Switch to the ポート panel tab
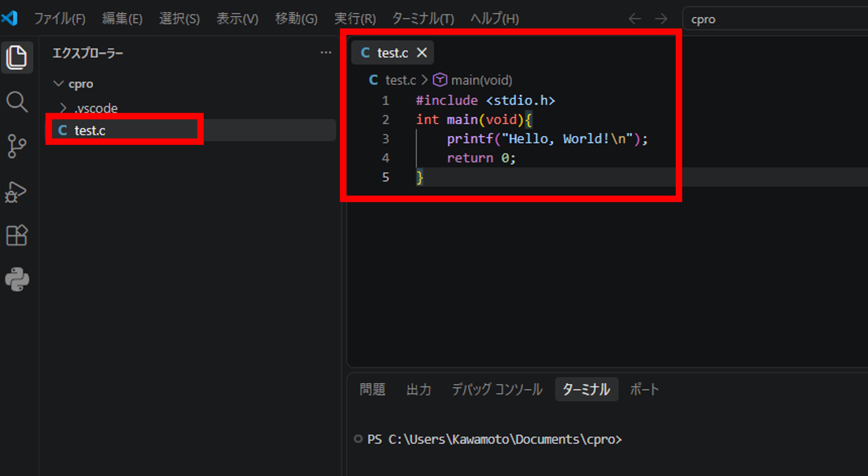Viewport: 868px width, 476px height. click(644, 389)
